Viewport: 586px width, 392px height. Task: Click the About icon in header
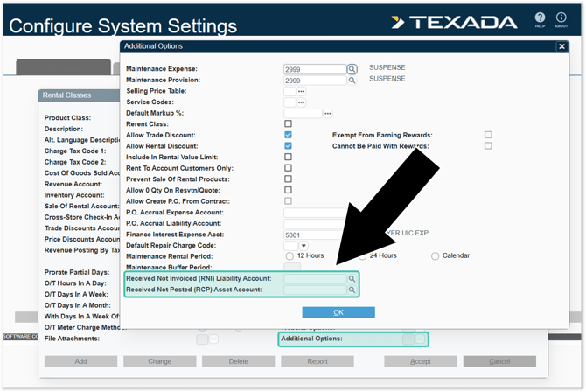562,18
